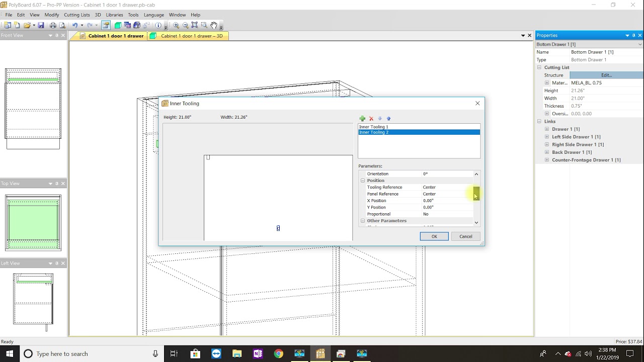The height and width of the screenshot is (362, 644).
Task: Expand the Drawer 1 [1] link
Action: coord(547,129)
